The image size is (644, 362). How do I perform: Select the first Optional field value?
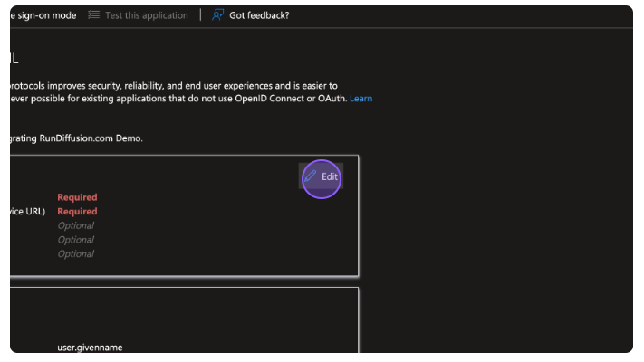[x=76, y=225]
